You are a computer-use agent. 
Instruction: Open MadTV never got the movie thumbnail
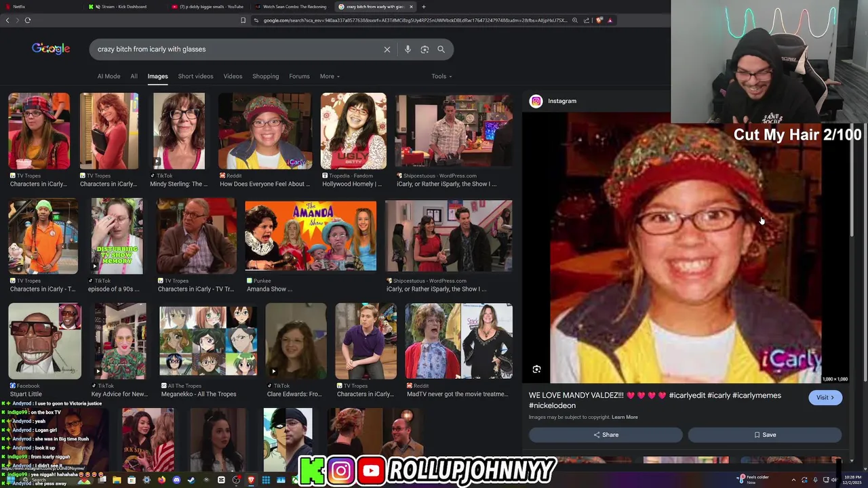coord(458,341)
